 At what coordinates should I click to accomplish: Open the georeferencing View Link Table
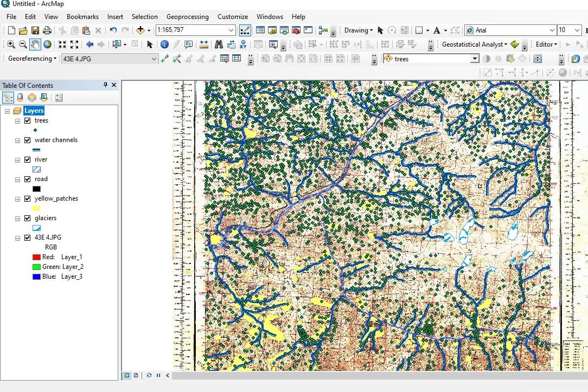point(237,59)
